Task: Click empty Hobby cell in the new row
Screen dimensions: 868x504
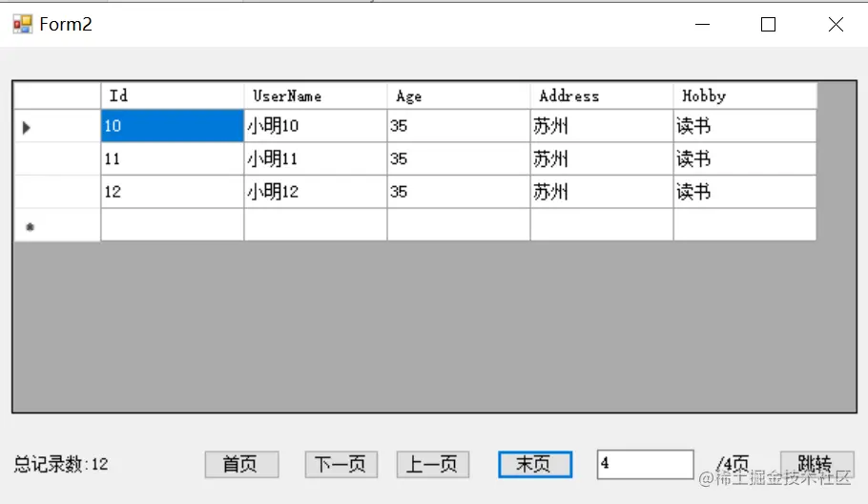Action: pyautogui.click(x=745, y=225)
